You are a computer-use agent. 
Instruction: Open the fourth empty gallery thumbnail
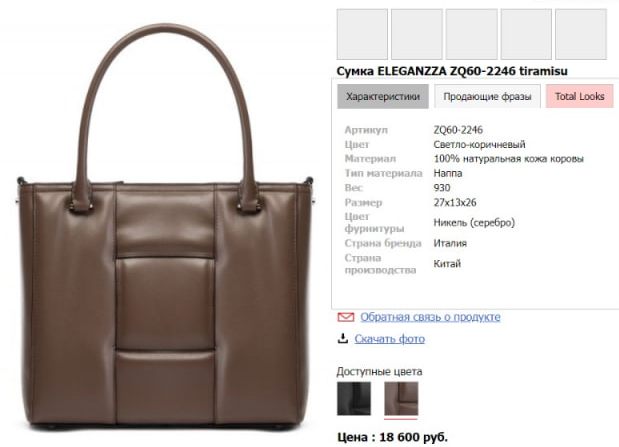click(x=526, y=34)
